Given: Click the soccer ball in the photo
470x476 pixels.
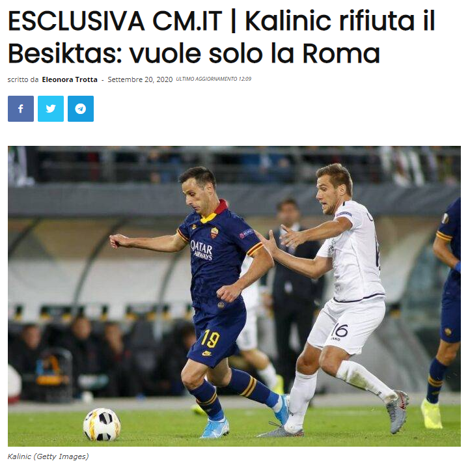Looking at the screenshot, I should [102, 424].
